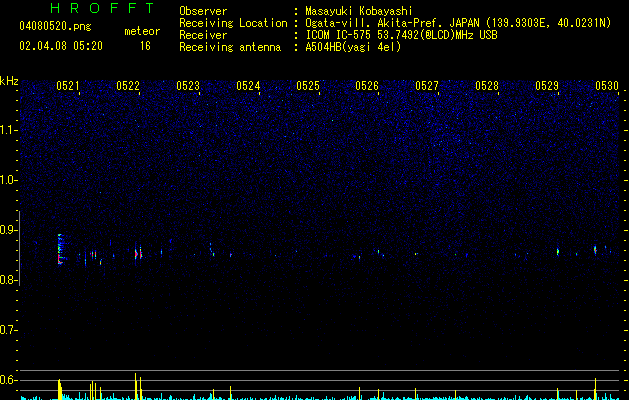
Task: Click the A504HB(yagi 4el) antenna text
Action: click(x=353, y=47)
